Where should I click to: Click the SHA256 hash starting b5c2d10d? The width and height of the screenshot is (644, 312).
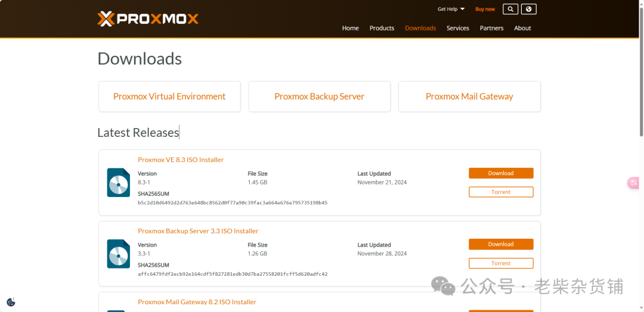click(233, 203)
